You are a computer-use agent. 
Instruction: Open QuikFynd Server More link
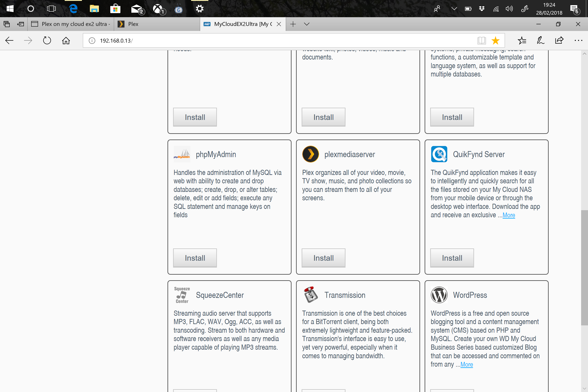point(509,215)
